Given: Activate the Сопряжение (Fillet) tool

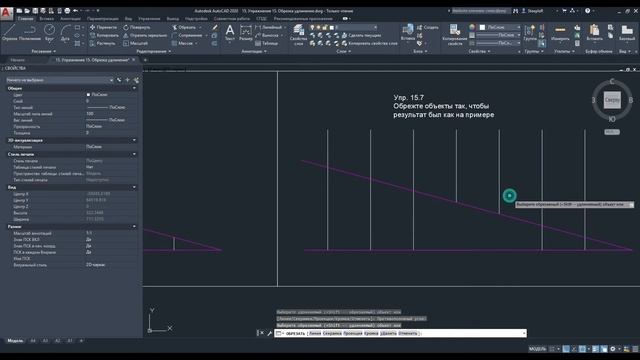Looking at the screenshot, I should click(x=187, y=36).
